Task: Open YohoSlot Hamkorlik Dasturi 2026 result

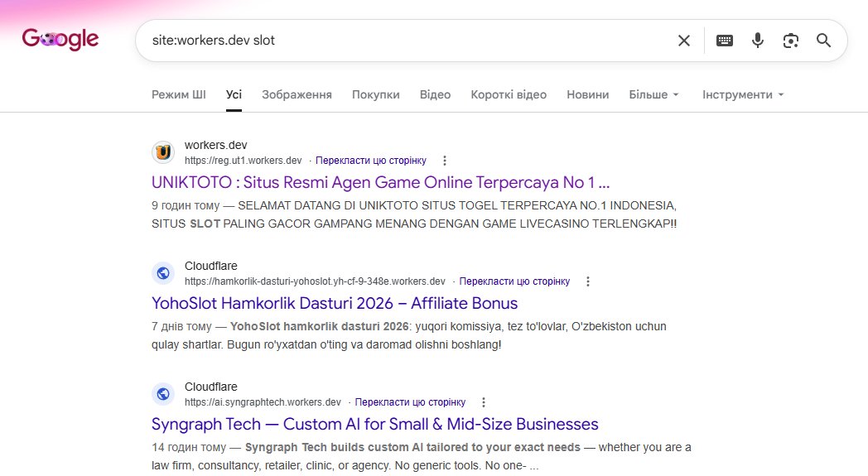Action: [335, 303]
